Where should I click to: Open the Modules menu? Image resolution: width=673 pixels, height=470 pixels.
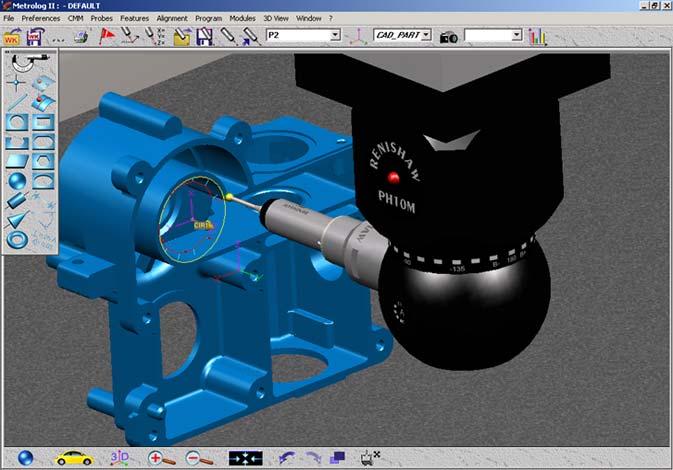click(242, 18)
